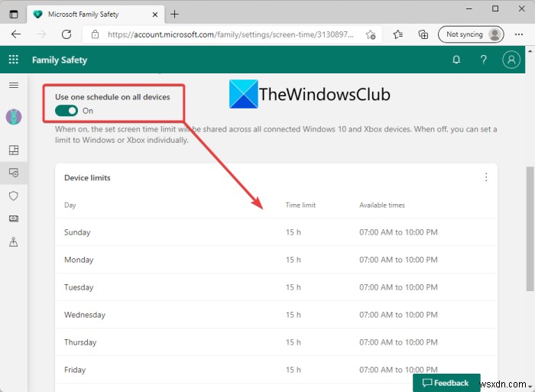This screenshot has height=392, width=535.
Task: Click the browser Forward arrow
Action: click(x=41, y=34)
